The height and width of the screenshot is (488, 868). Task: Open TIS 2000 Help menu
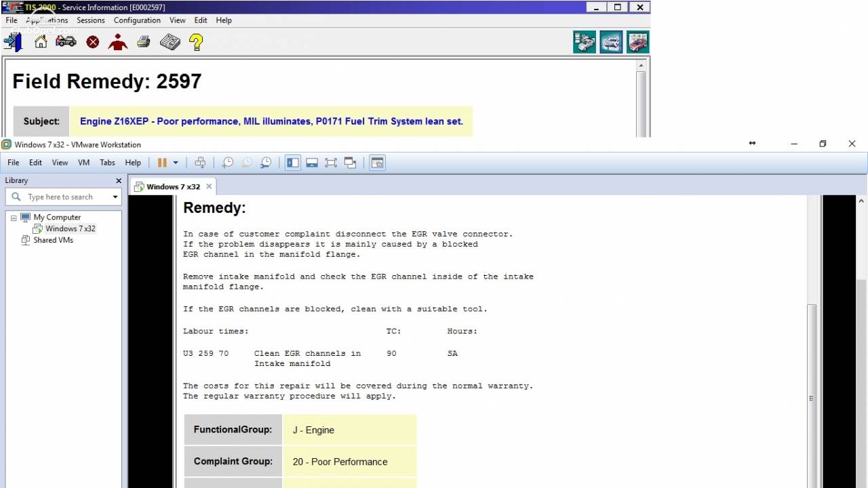coord(224,20)
